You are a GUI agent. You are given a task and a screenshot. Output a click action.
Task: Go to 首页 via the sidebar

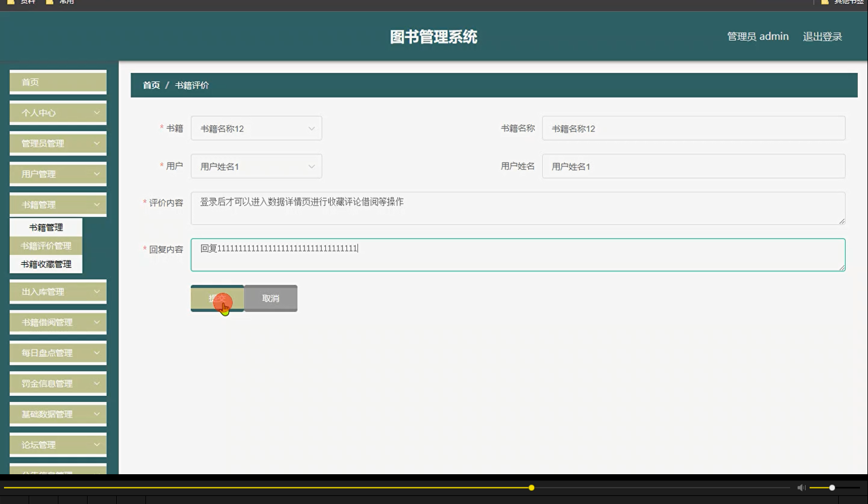click(x=57, y=82)
